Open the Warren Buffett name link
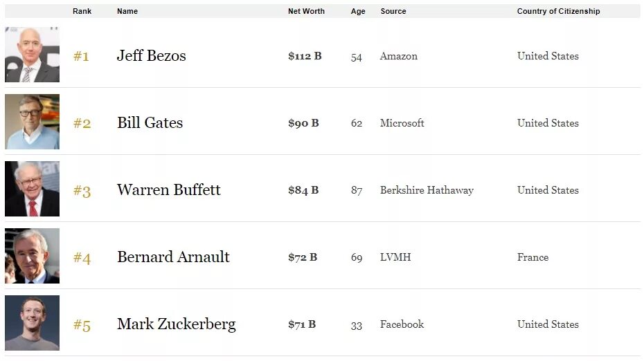This screenshot has height=361, width=644. tap(168, 190)
